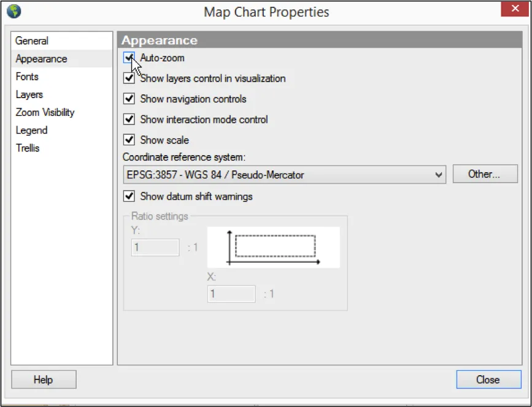This screenshot has width=532, height=407.
Task: Disable Show datum shift warnings
Action: click(x=129, y=196)
